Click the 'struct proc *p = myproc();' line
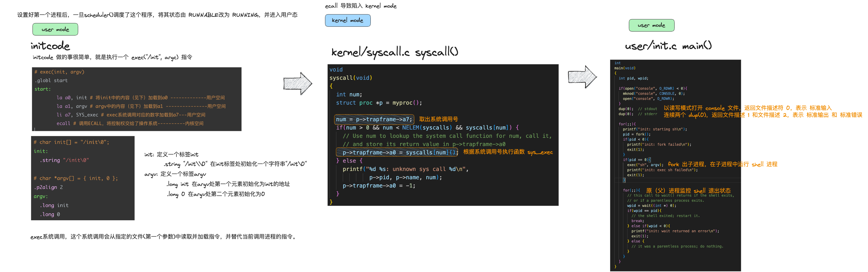Screen dimensions: 868x272 [x=379, y=103]
